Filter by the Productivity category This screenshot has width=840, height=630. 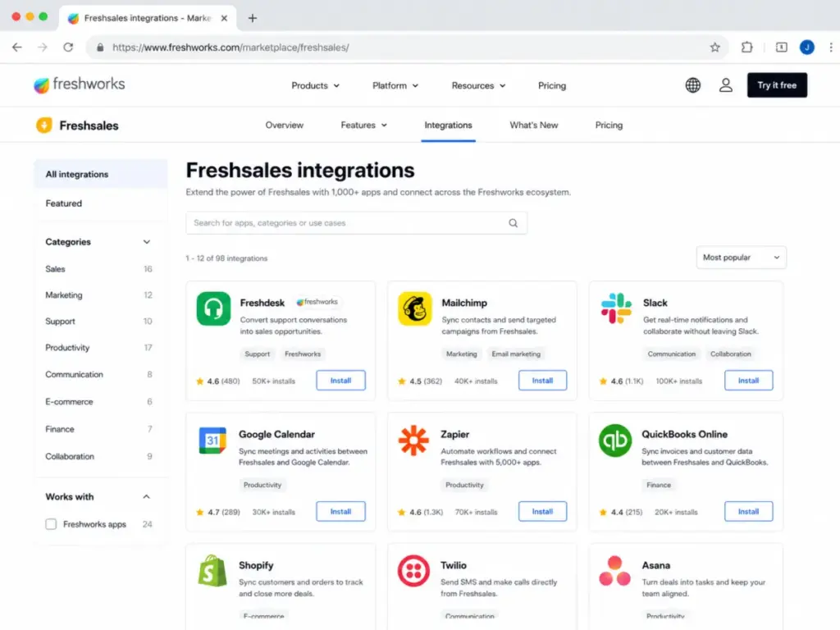pos(98,348)
